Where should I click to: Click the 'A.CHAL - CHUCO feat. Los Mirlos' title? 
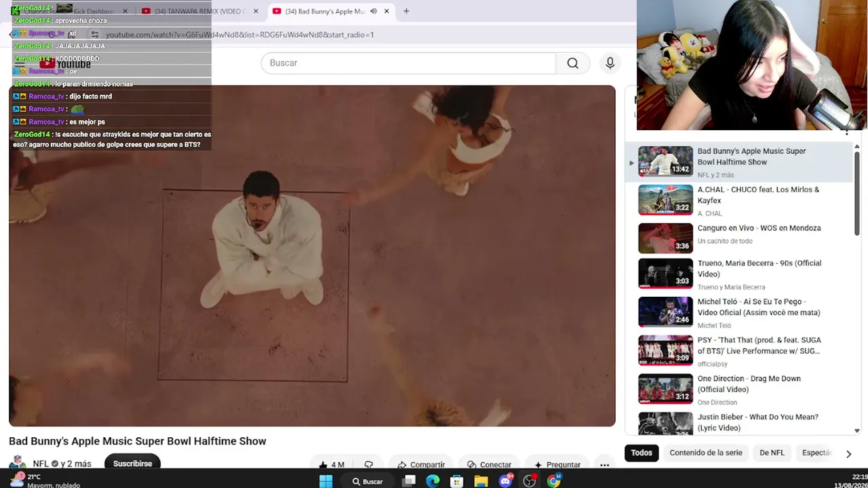click(x=758, y=195)
